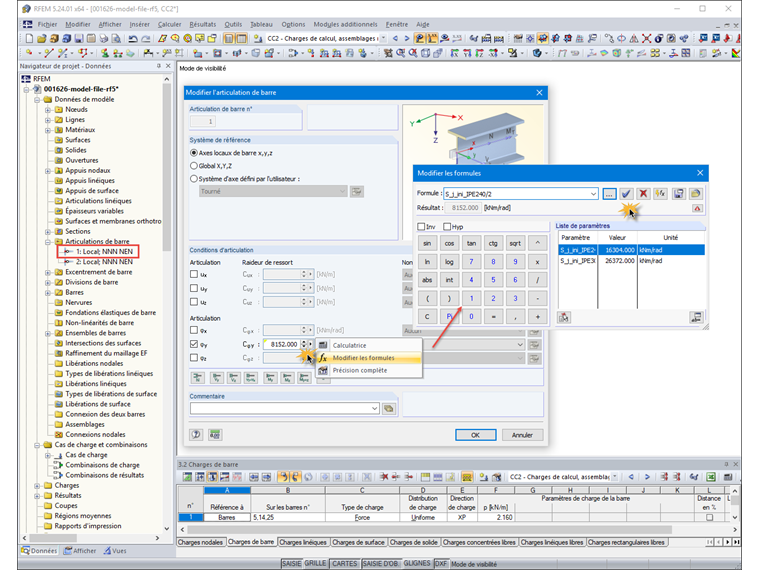This screenshot has width=760, height=570.
Task: Expand the Cas de charge tree node
Action: [x=48, y=455]
